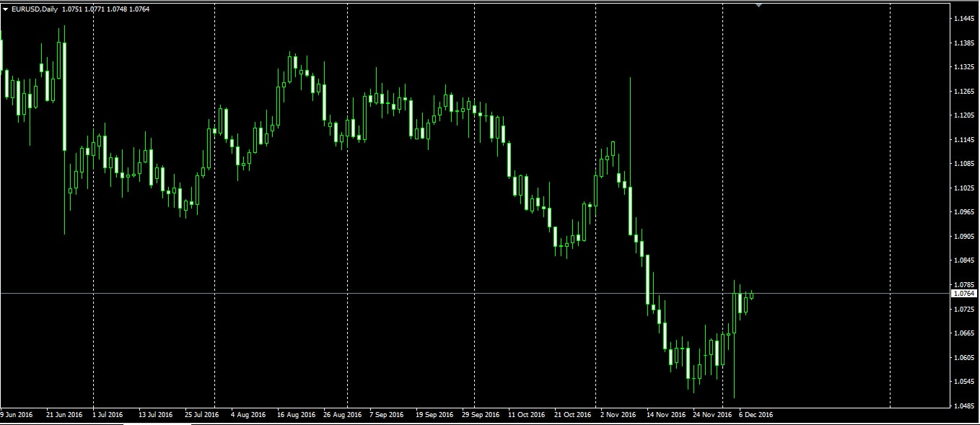
Task: Click the 1.1205 level on price axis
Action: pos(963,115)
